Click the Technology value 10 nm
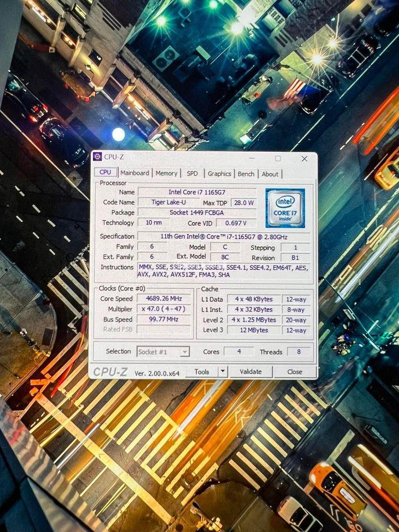The height and width of the screenshot is (532, 399). [x=154, y=223]
